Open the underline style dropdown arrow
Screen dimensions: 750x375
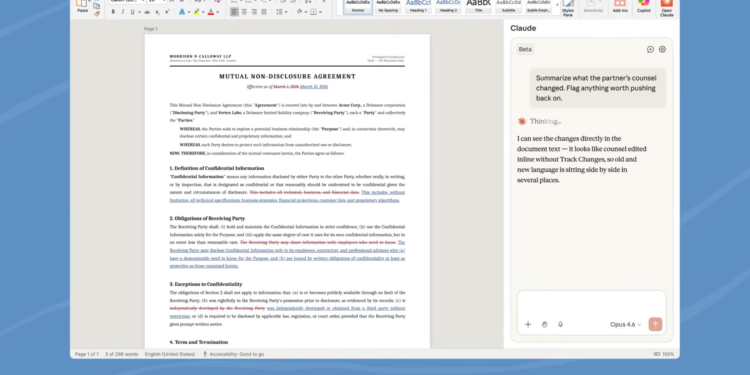pyautogui.click(x=139, y=12)
